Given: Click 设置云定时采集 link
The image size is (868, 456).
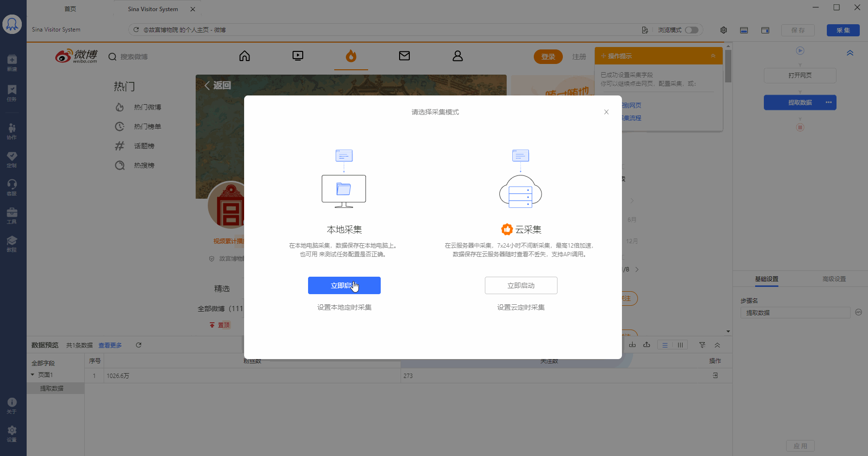Looking at the screenshot, I should point(521,307).
